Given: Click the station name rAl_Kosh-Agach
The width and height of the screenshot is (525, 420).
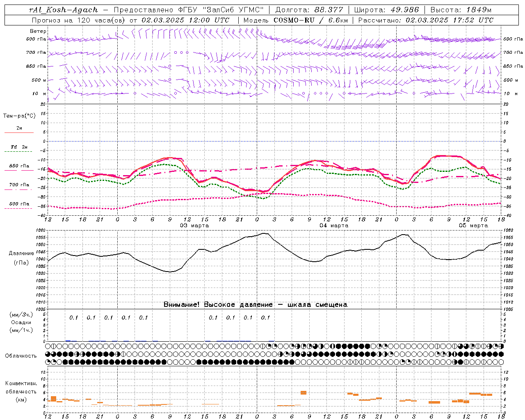Looking at the screenshot, I should point(64,10).
